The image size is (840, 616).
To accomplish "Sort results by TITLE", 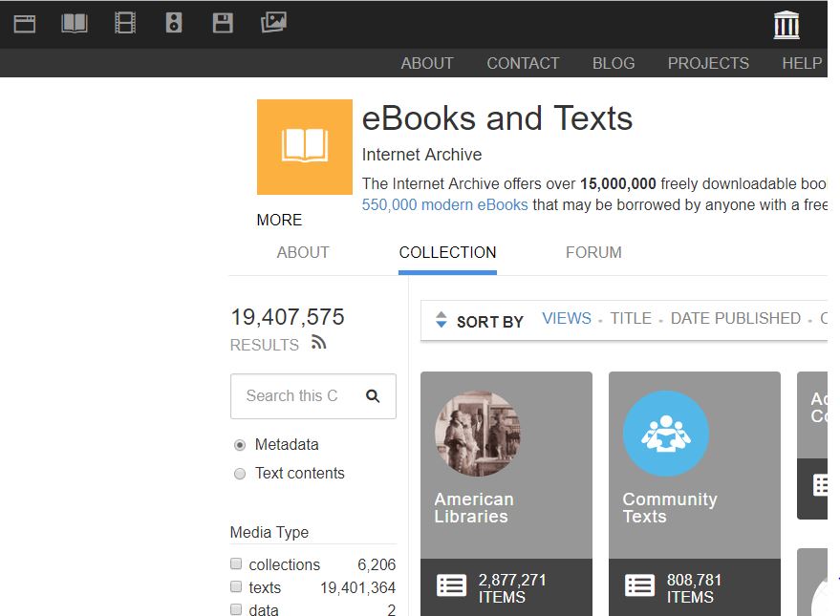I will [x=631, y=318].
